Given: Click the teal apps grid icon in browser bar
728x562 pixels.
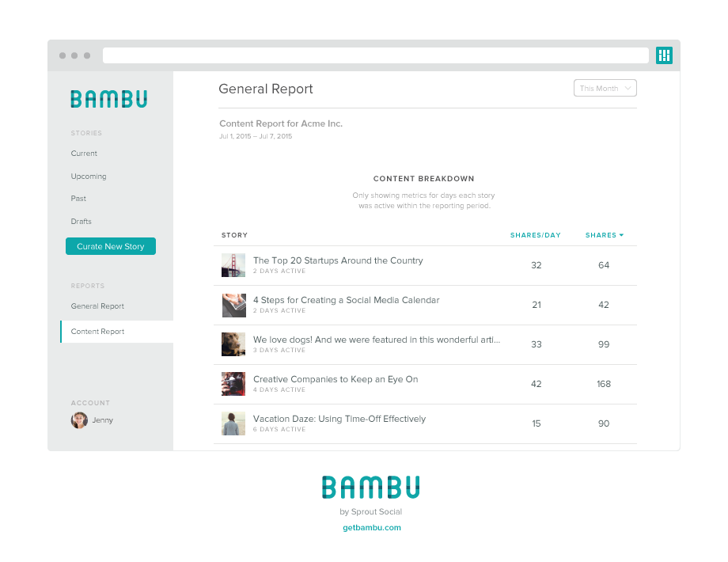Looking at the screenshot, I should point(663,55).
